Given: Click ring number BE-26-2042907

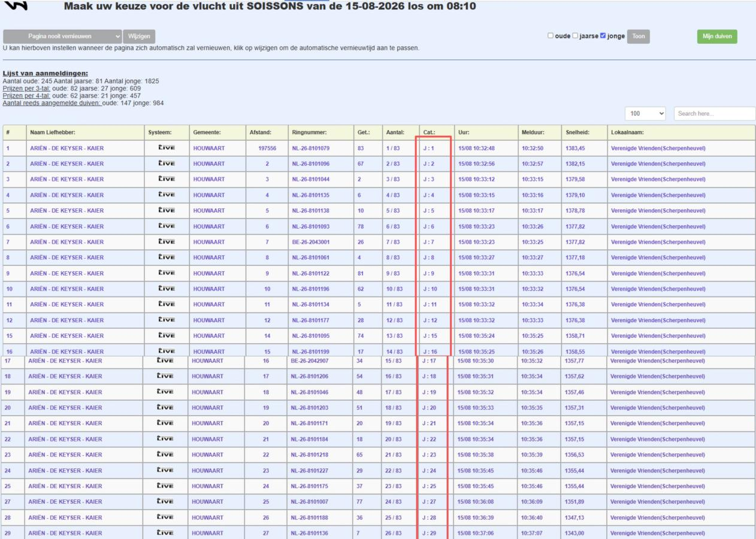Looking at the screenshot, I should [309, 361].
